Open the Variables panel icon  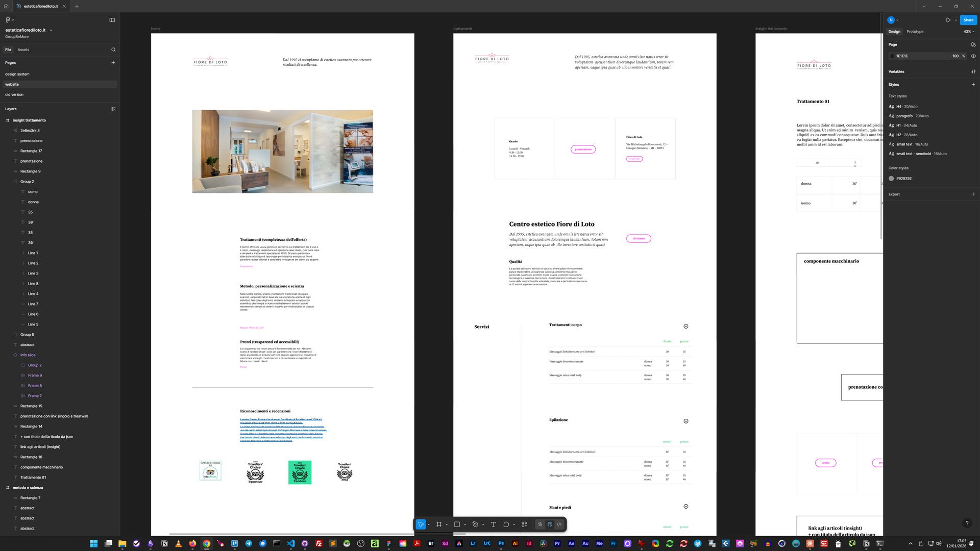click(x=974, y=71)
